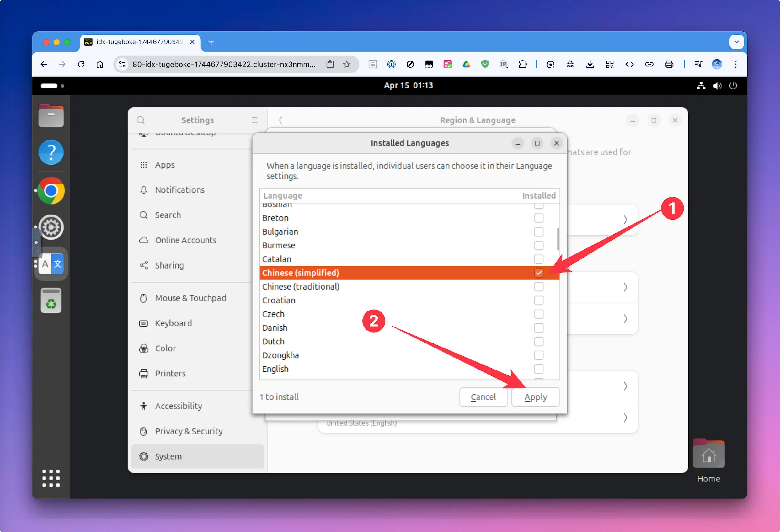This screenshot has width=780, height=532.
Task: Open Printers settings
Action: point(197,374)
